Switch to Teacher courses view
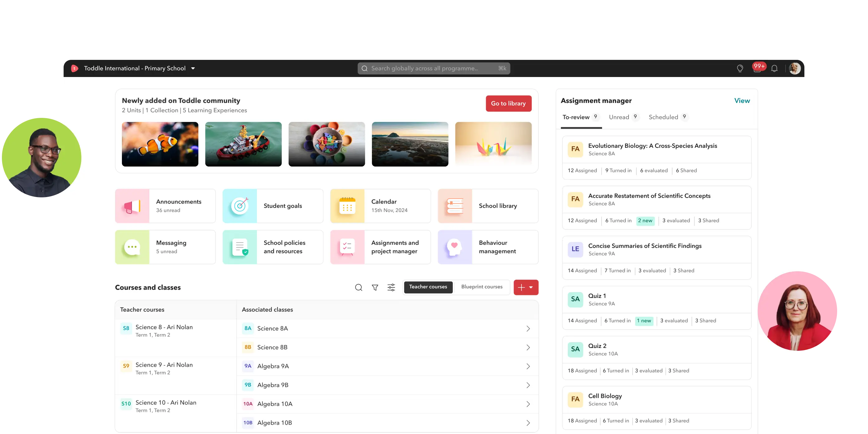 pos(428,287)
